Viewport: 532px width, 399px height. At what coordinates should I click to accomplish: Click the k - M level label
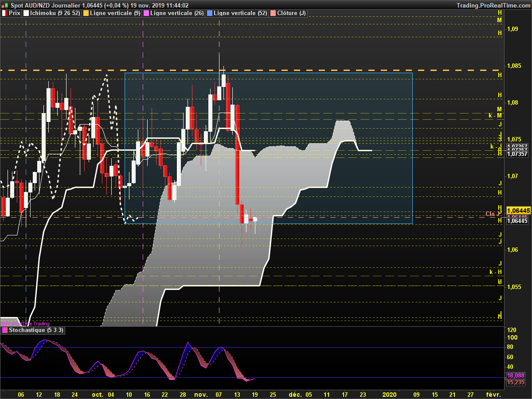[495, 115]
